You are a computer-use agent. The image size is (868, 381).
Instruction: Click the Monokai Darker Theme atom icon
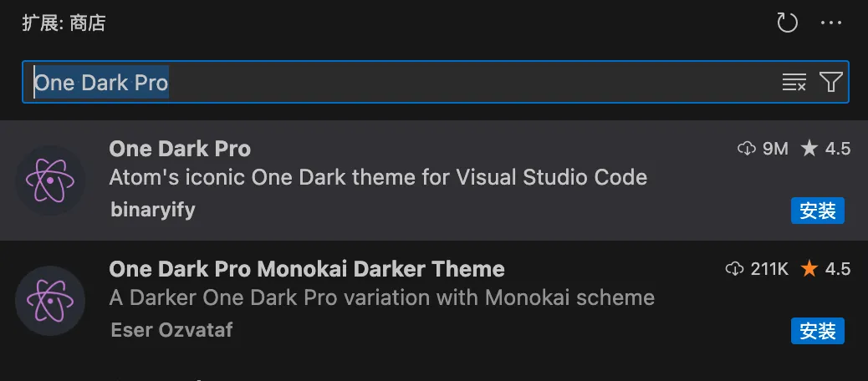click(x=50, y=300)
